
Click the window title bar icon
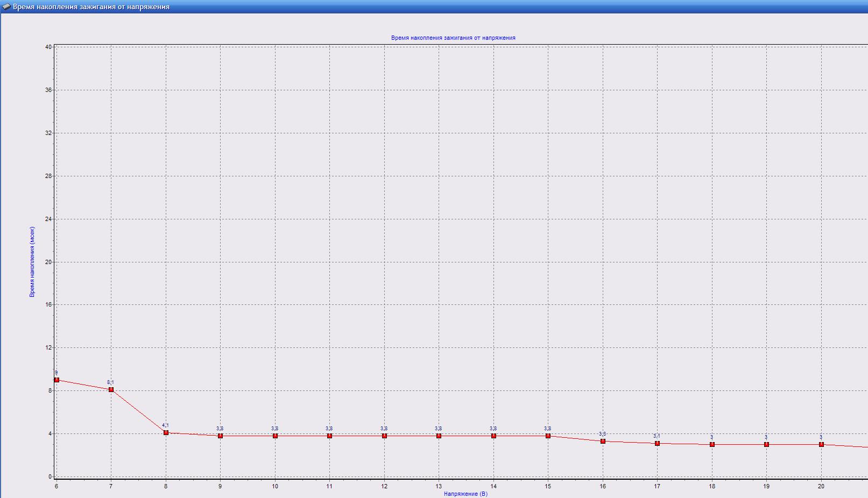pyautogui.click(x=6, y=6)
